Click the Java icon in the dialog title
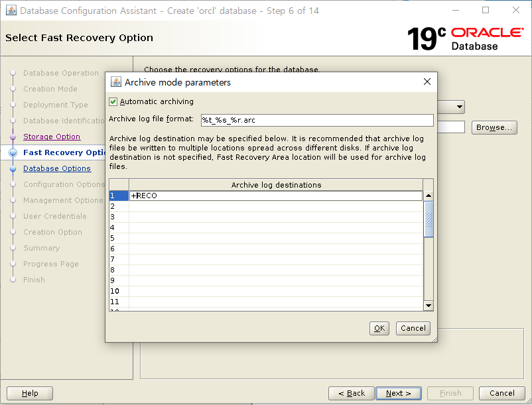The width and height of the screenshot is (532, 405). click(x=116, y=82)
